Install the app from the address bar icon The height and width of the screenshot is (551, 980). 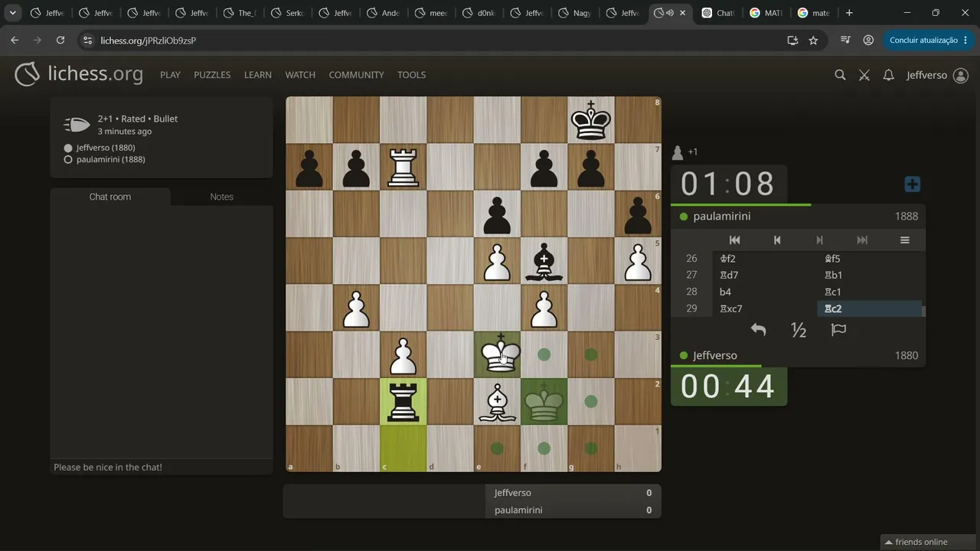click(x=792, y=40)
